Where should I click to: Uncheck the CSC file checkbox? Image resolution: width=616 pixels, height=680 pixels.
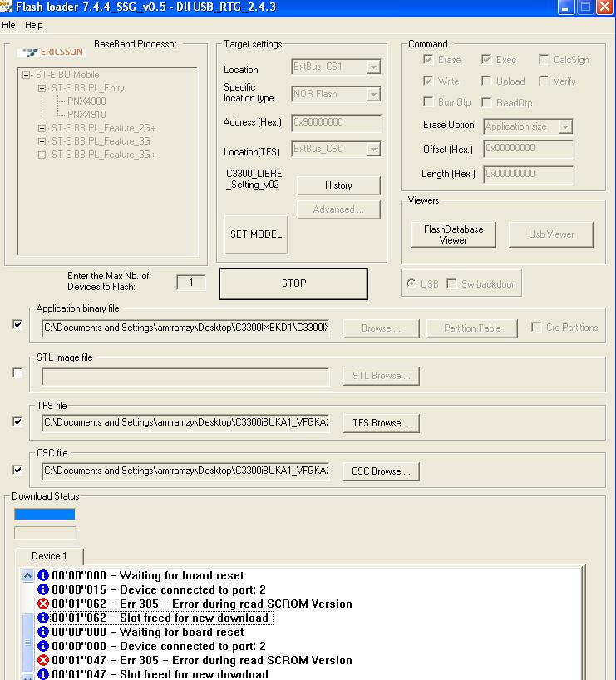point(17,470)
